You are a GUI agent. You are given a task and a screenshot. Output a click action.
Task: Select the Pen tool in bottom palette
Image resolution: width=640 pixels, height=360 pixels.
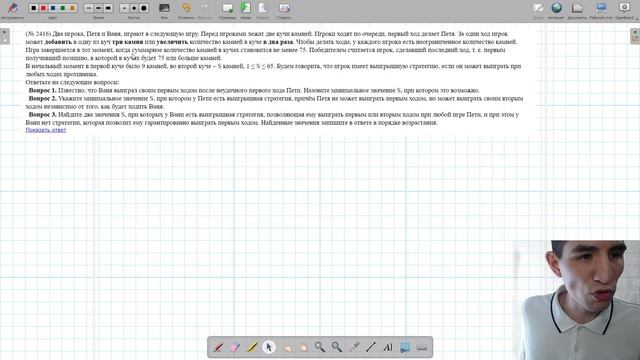[218, 347]
